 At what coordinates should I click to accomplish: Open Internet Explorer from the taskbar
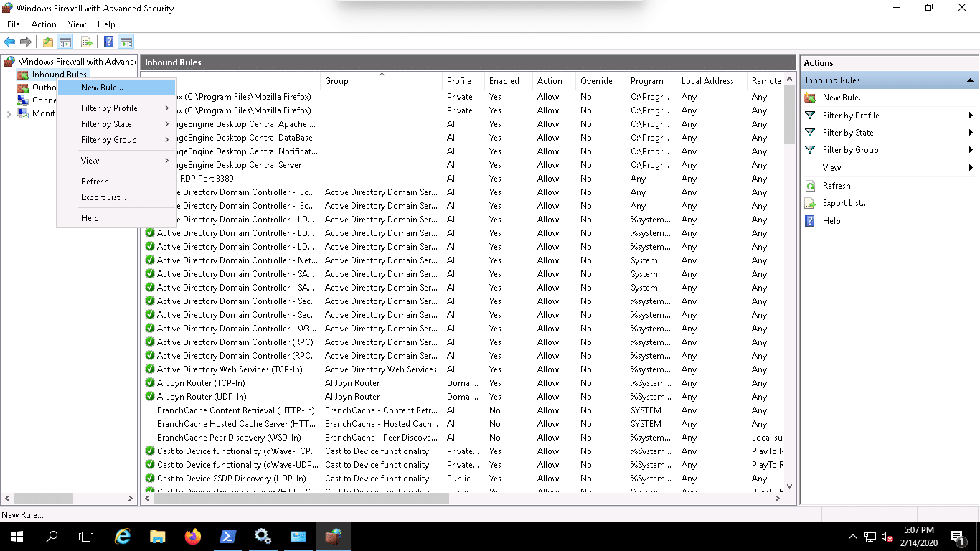tap(123, 536)
